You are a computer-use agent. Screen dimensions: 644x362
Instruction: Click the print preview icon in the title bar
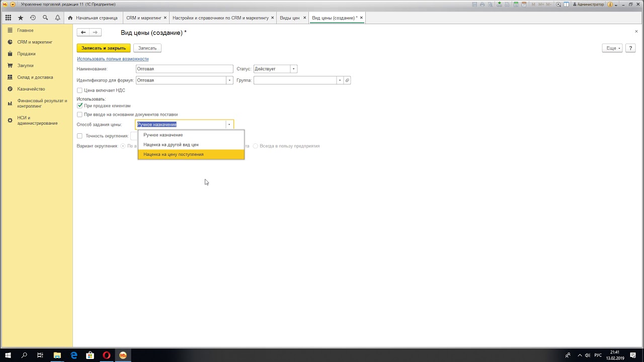(x=490, y=4)
